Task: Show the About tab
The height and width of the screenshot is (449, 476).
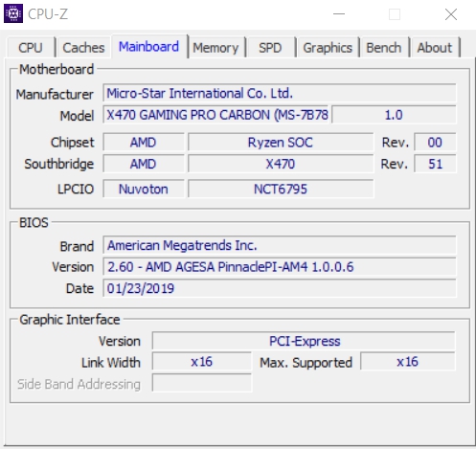Action: [x=435, y=48]
